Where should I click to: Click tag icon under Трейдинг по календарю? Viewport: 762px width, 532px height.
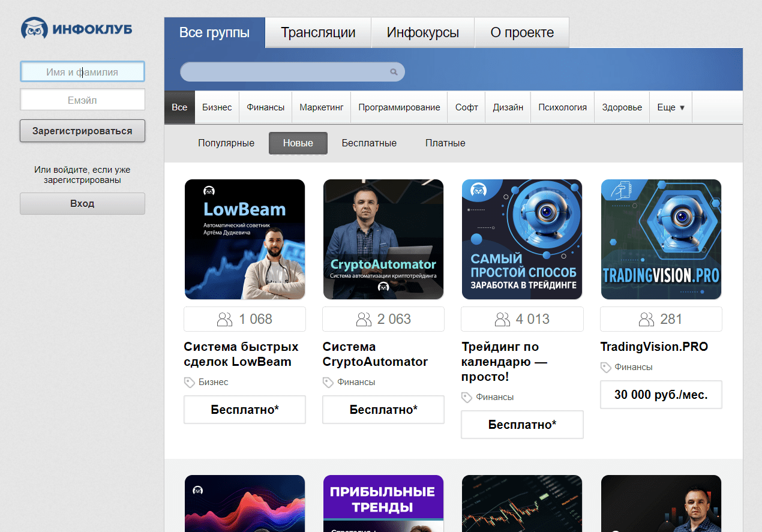point(466,397)
